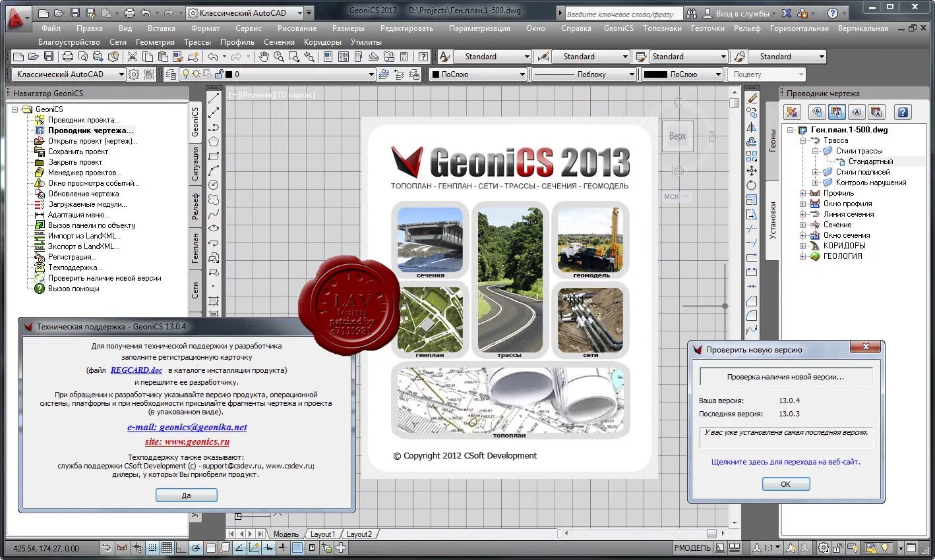Open the Рисование menu
The width and height of the screenshot is (935, 560).
(297, 28)
